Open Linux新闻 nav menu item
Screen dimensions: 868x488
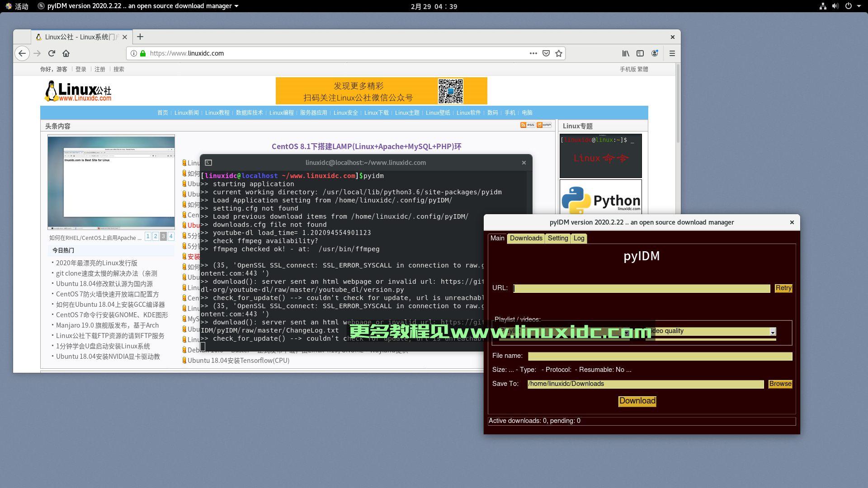pyautogui.click(x=187, y=113)
